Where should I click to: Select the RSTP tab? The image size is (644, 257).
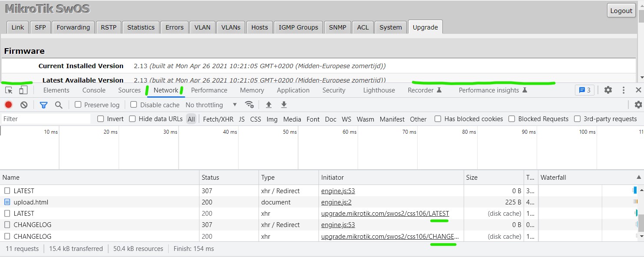tap(109, 27)
